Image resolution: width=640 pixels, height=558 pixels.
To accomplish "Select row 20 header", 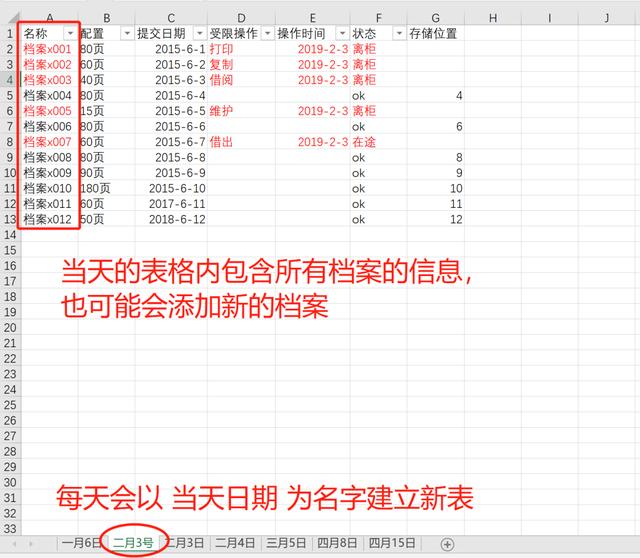I will tap(10, 328).
